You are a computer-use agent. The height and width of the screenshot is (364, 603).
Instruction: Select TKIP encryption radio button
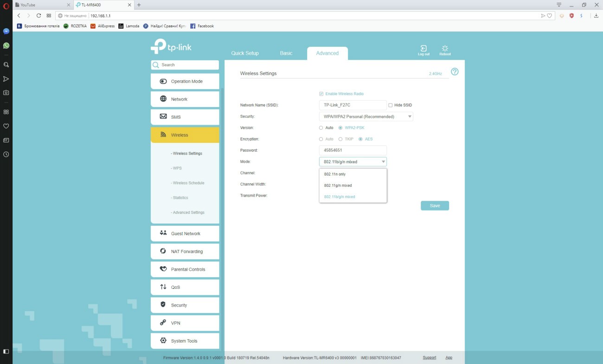[x=340, y=139]
